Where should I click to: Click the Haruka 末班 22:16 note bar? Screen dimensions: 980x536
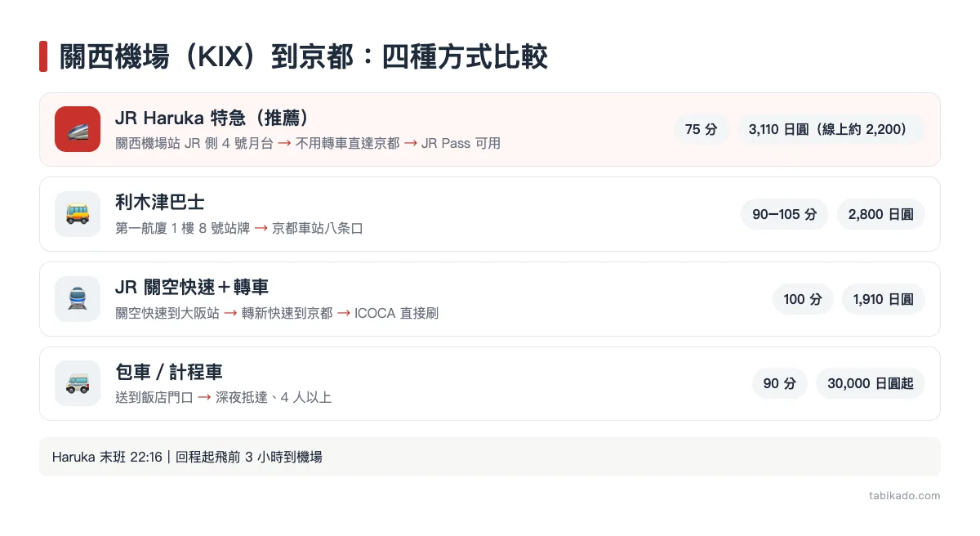pyautogui.click(x=490, y=457)
